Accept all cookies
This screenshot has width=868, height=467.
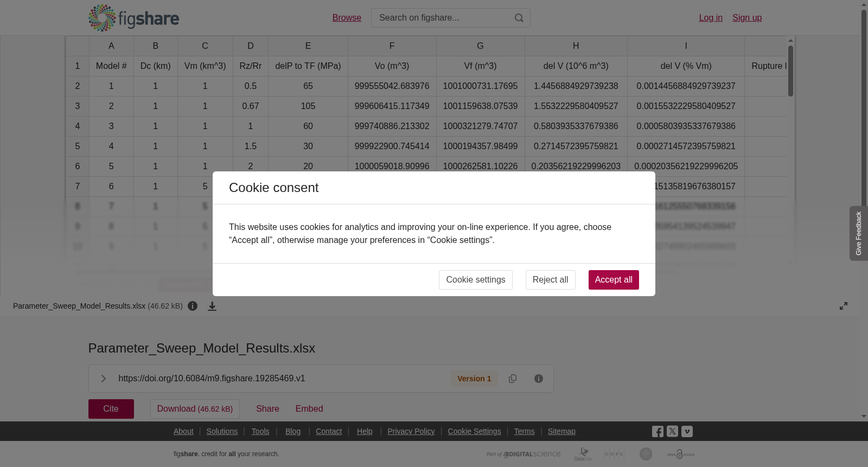point(614,280)
